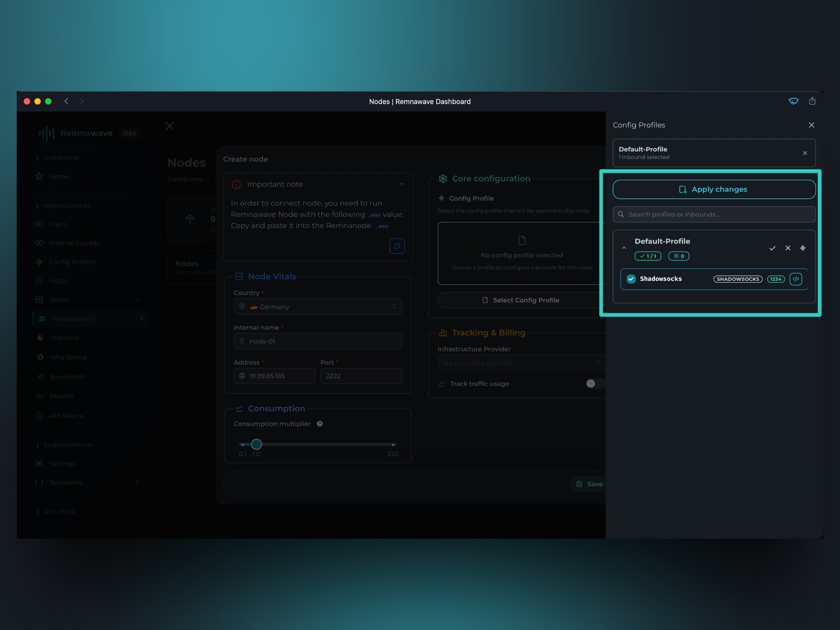View the Shadowsocks inbound raw config via code icon
The height and width of the screenshot is (630, 840).
point(795,279)
